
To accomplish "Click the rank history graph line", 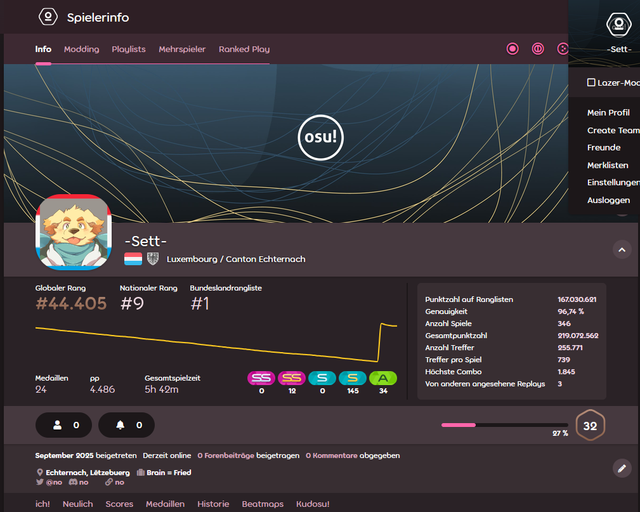I will (x=216, y=342).
